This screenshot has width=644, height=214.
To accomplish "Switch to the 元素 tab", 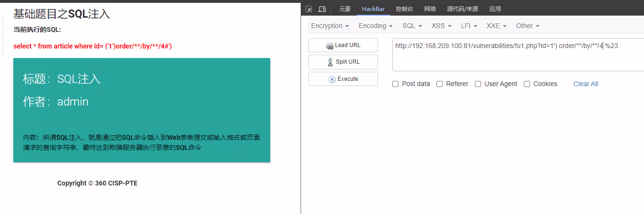I will click(345, 9).
